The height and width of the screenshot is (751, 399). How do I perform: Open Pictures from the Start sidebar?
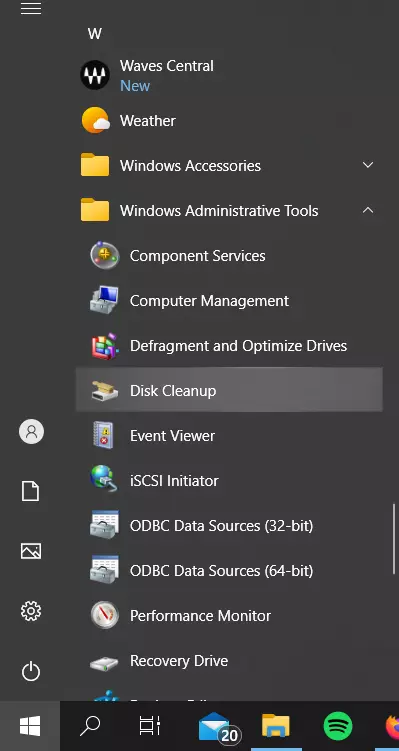[31, 551]
